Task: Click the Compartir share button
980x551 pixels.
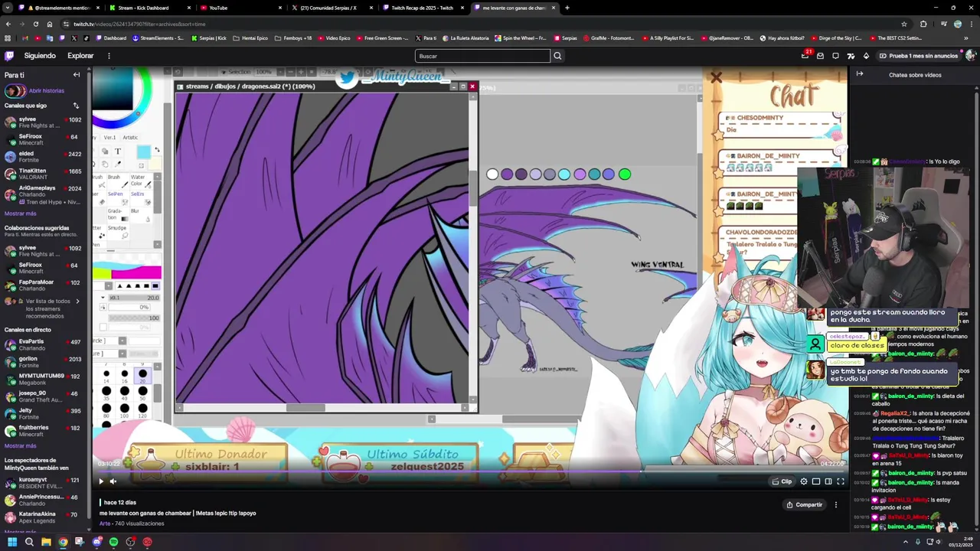Action: pyautogui.click(x=805, y=505)
